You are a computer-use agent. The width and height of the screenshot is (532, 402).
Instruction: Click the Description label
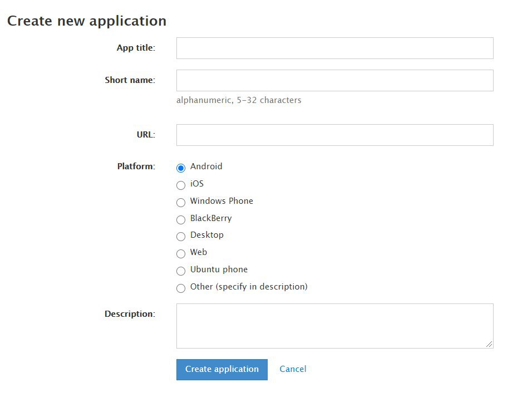click(x=130, y=314)
